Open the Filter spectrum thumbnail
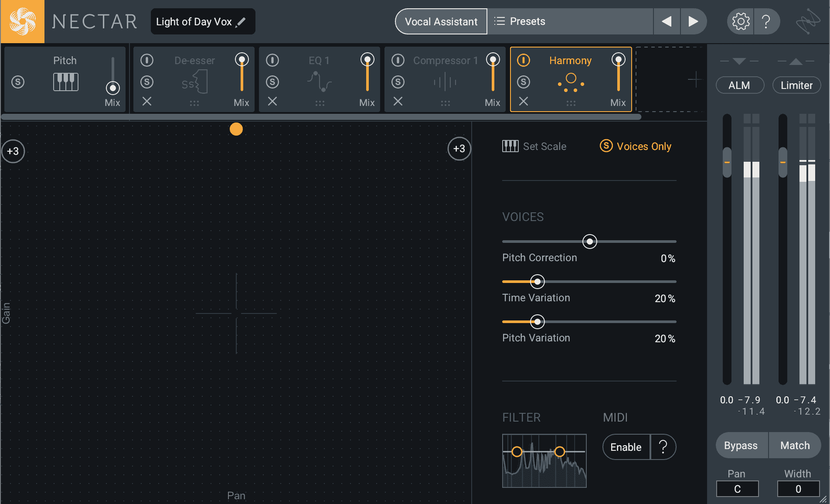Screen dimensions: 830x504 click(x=544, y=461)
